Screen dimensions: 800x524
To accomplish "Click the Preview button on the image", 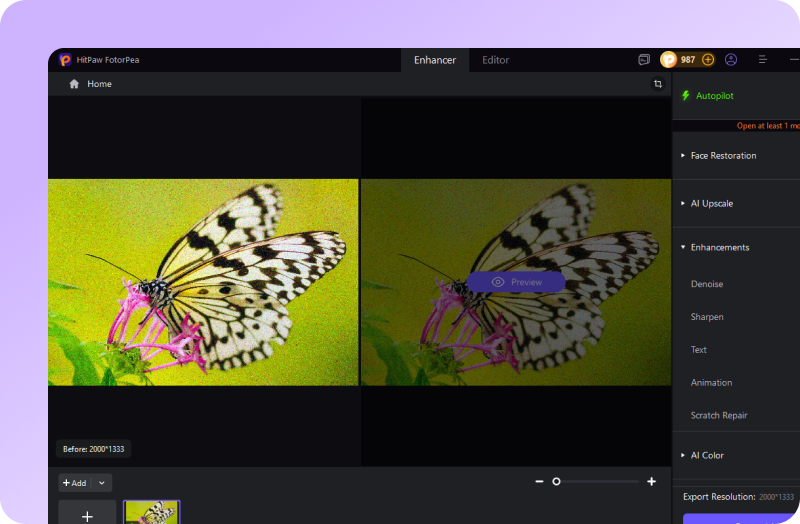I will (516, 282).
